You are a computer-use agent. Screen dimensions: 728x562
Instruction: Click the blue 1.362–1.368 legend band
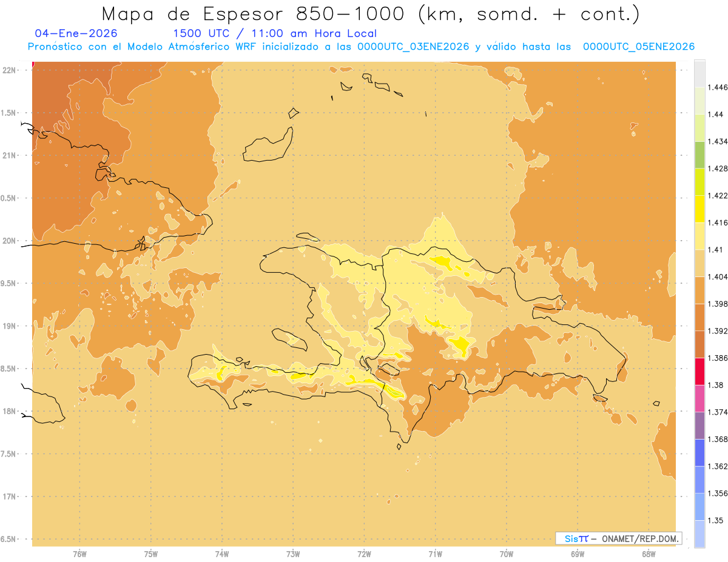[x=699, y=453]
